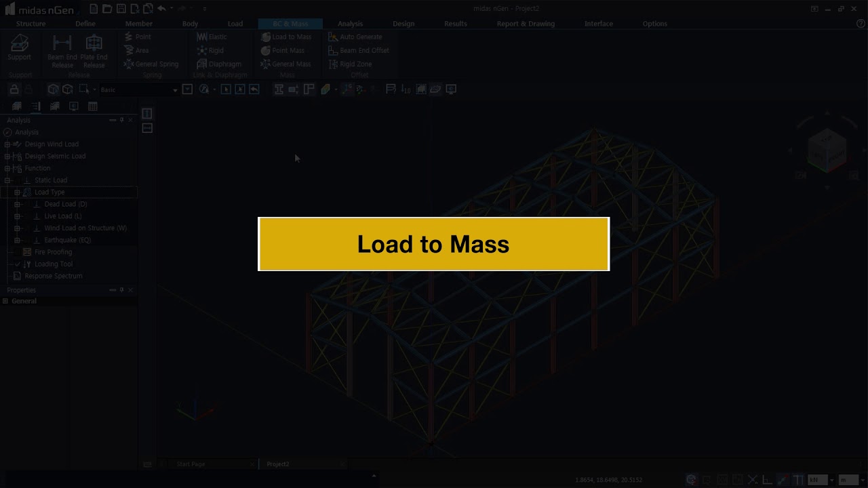868x488 pixels.
Task: Choose the Area spring tool
Action: click(x=136, y=50)
